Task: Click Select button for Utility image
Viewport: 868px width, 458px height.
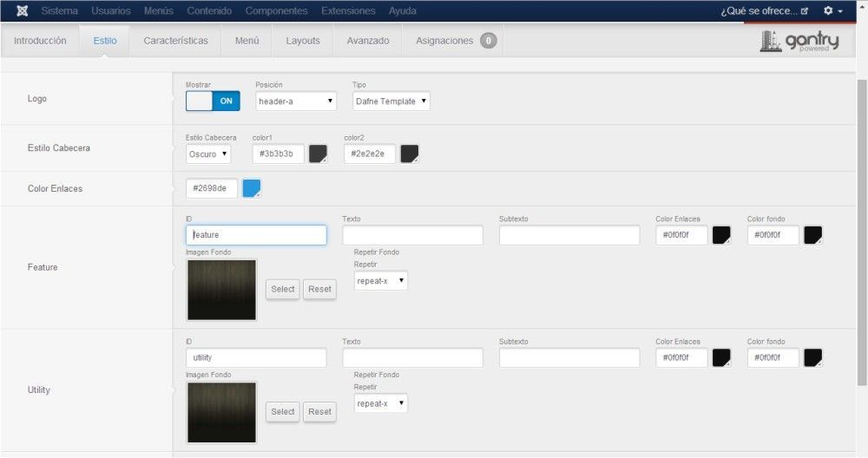Action: click(283, 411)
